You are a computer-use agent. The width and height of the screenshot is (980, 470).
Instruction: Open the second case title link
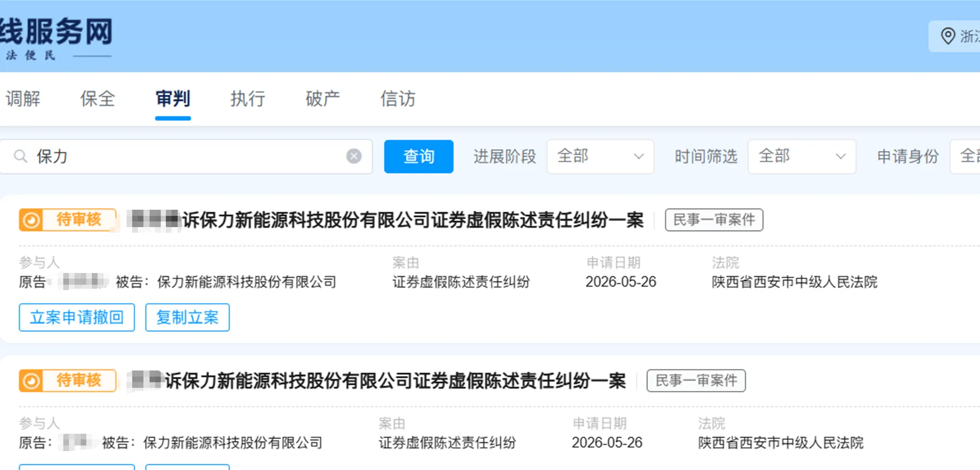(x=377, y=381)
